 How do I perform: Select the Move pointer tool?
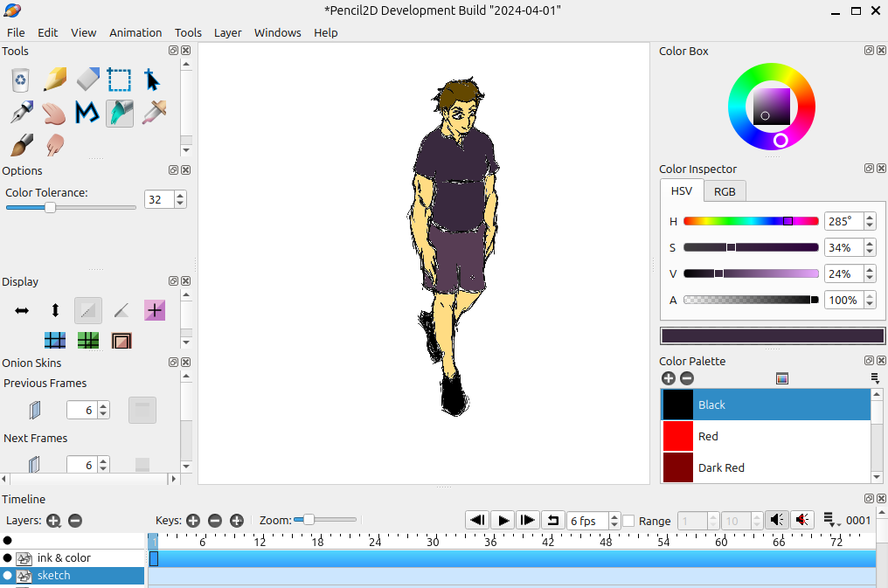[x=152, y=80]
